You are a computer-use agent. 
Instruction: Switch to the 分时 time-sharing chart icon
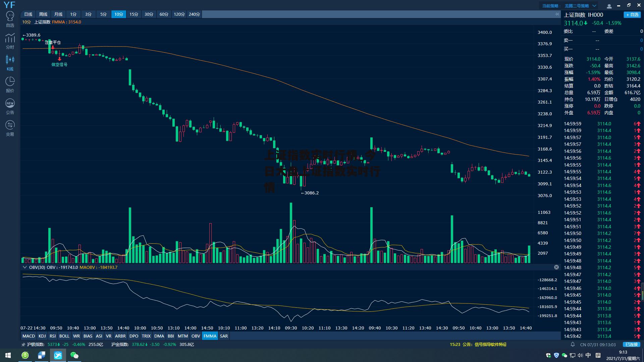(x=10, y=41)
